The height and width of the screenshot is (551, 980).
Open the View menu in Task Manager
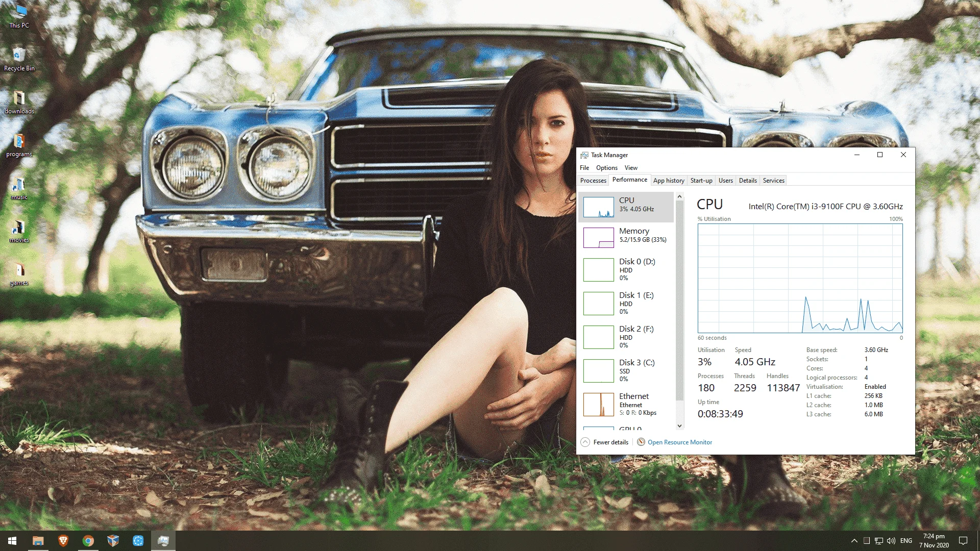[x=631, y=168]
